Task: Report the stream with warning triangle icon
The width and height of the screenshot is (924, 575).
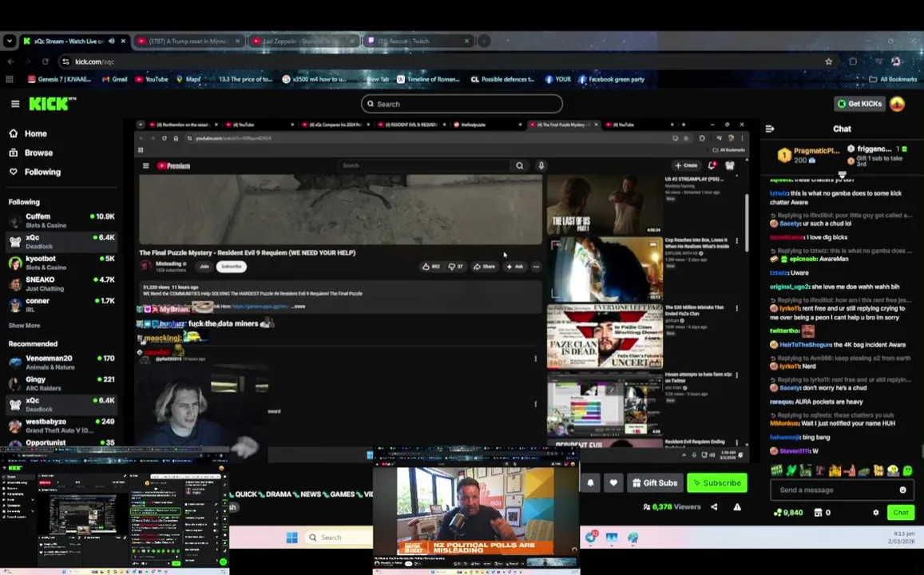Action: coord(737,506)
